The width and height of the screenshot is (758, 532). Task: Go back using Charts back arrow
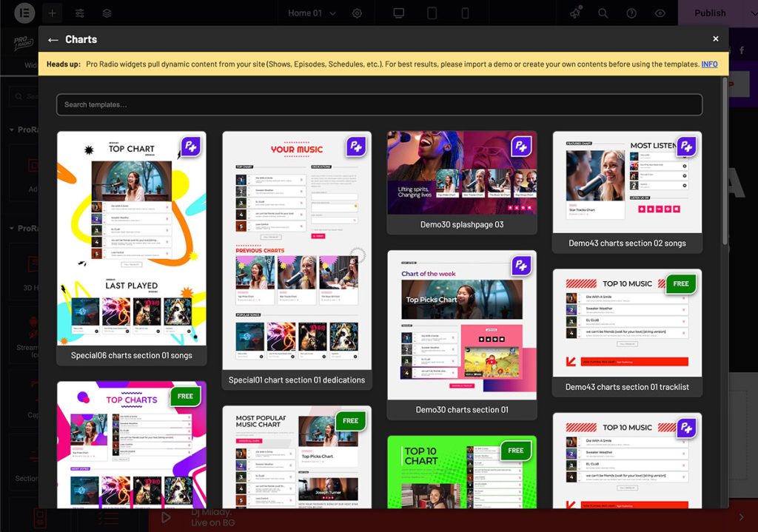(53, 40)
